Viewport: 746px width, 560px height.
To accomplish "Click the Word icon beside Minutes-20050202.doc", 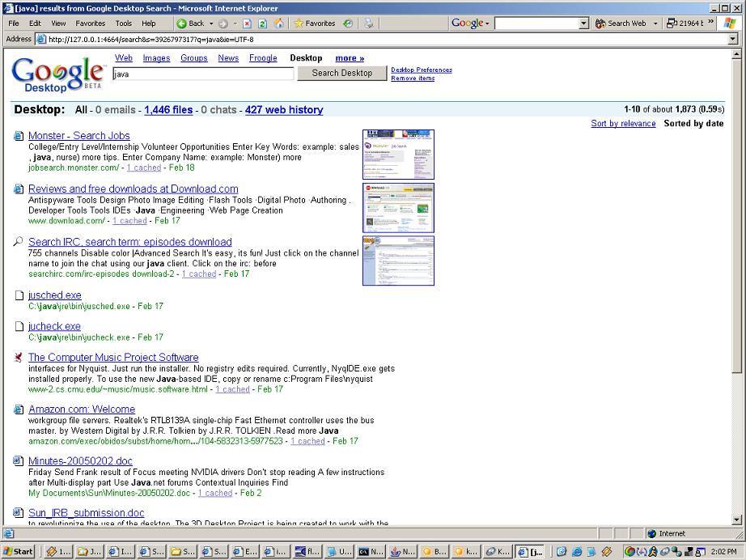I will pos(18,461).
